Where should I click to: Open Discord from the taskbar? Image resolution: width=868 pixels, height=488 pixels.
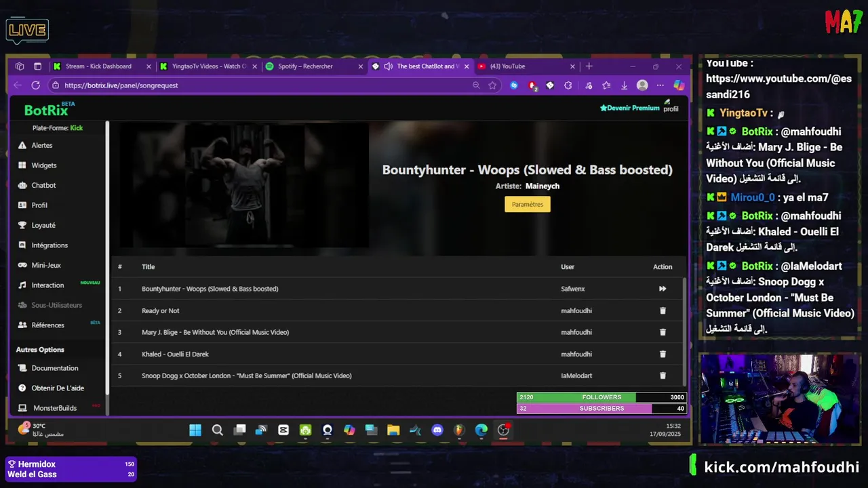point(437,430)
